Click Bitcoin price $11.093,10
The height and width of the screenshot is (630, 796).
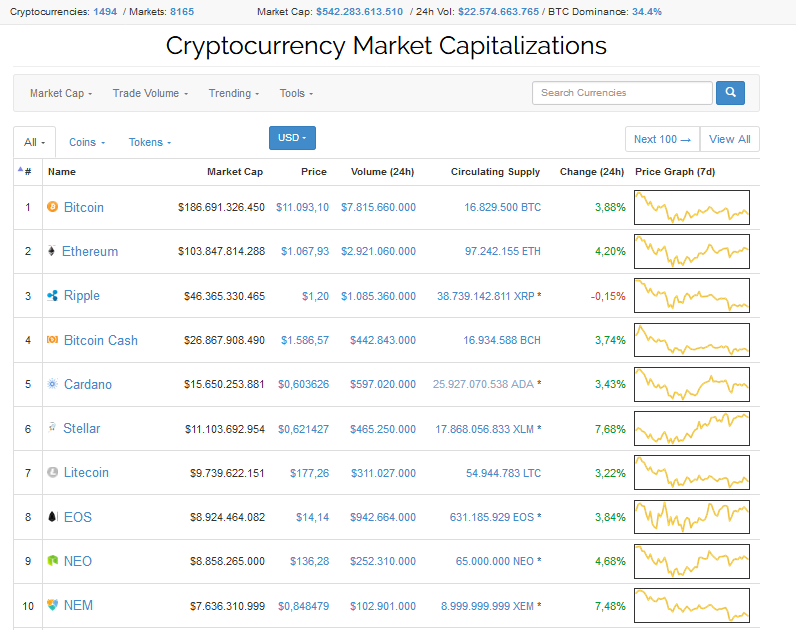click(303, 207)
